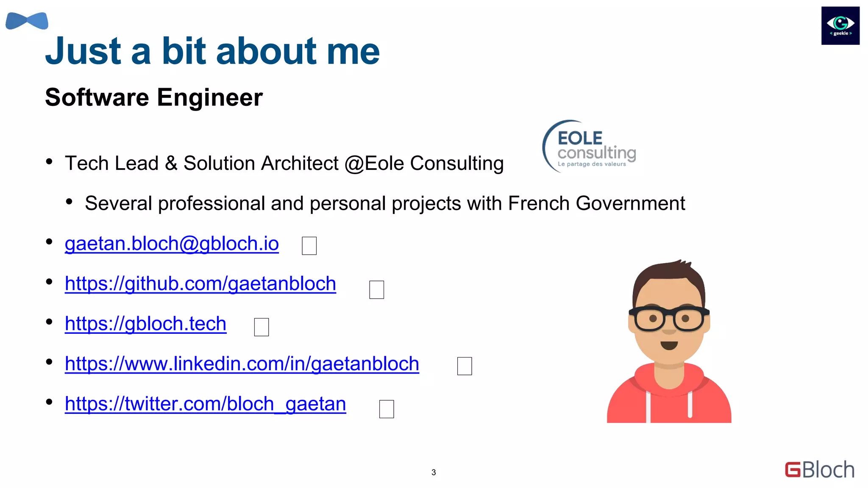868x488 pixels.
Task: Select the French Government projects sub-bullet
Action: tap(384, 203)
